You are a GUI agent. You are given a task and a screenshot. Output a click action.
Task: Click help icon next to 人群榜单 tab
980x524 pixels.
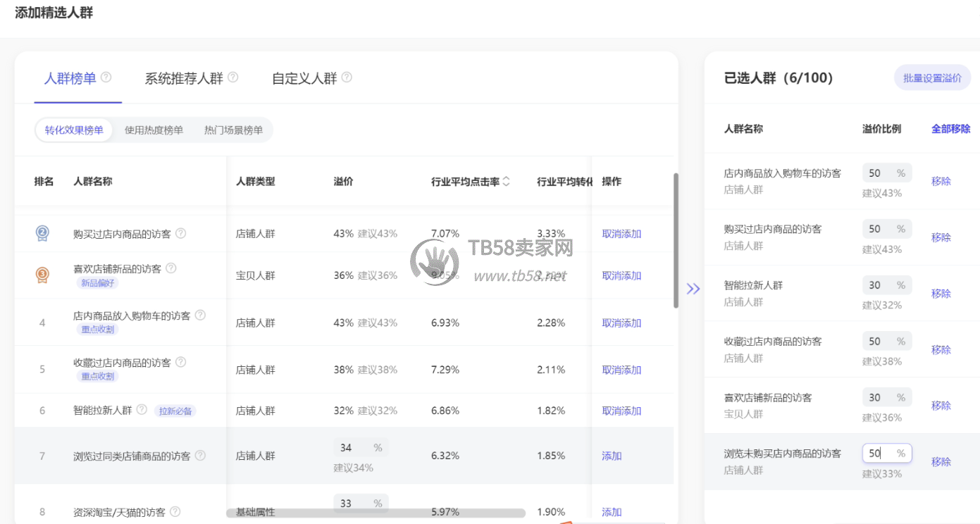[x=106, y=77]
